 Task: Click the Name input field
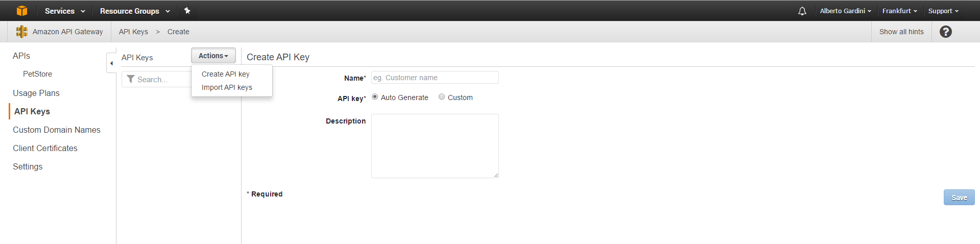pyautogui.click(x=435, y=78)
